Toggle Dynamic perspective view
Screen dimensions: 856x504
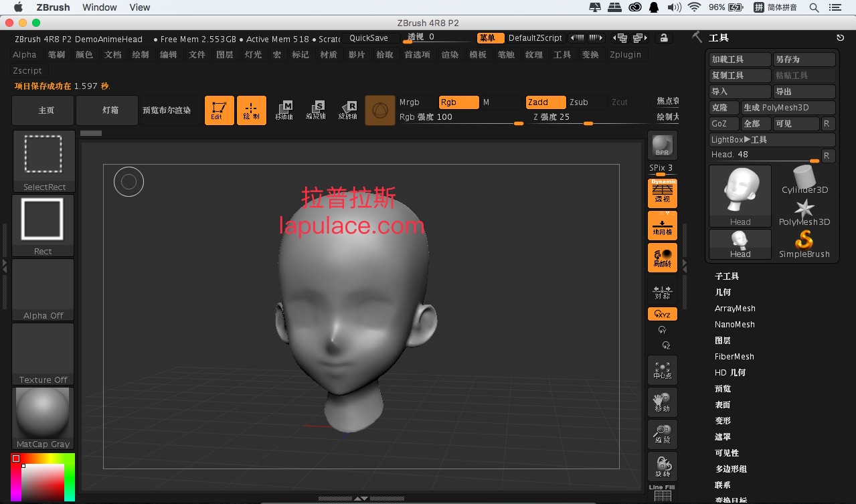coord(663,193)
